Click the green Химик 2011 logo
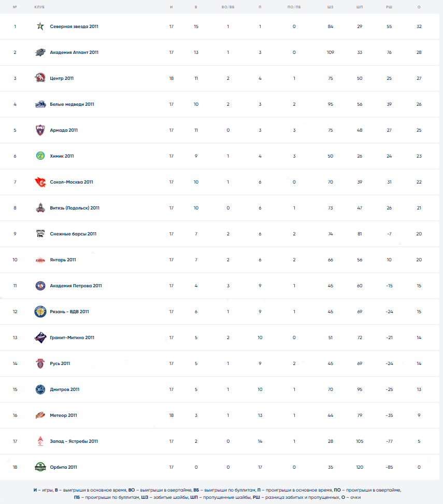This screenshot has width=443, height=504. click(40, 156)
